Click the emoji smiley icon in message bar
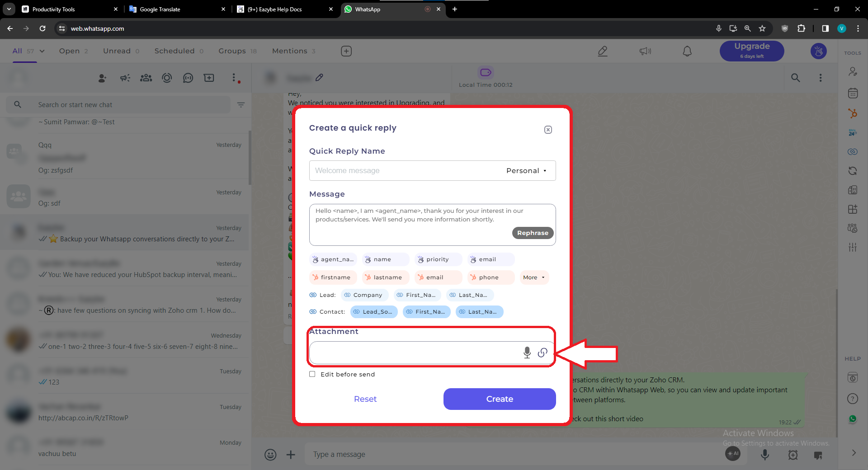The image size is (868, 470). click(270, 455)
